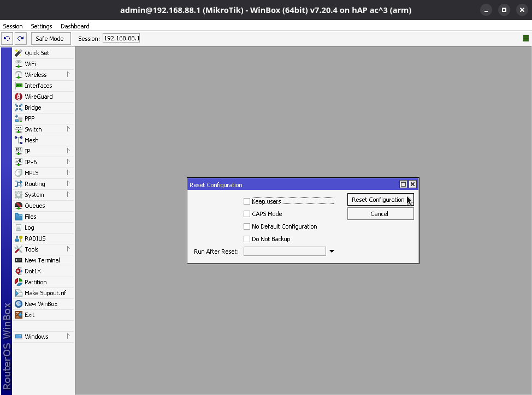Toggle the Do Not Backup checkbox
The image size is (532, 395).
(247, 239)
